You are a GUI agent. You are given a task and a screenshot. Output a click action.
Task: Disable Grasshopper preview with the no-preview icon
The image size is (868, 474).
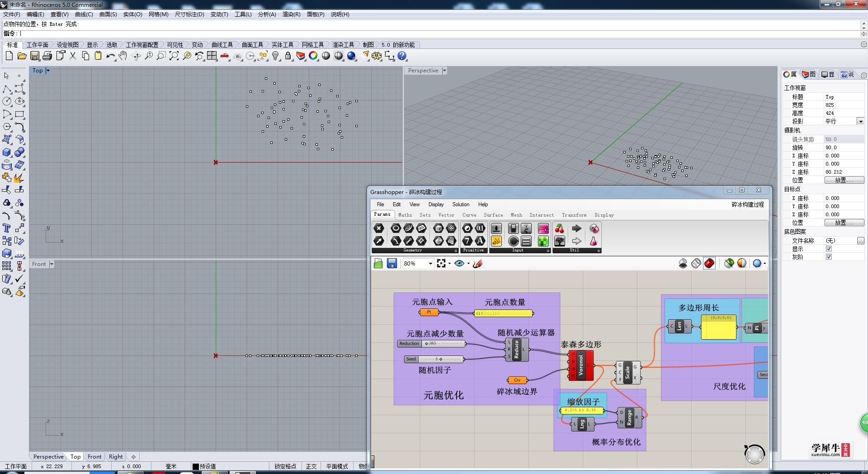[683, 263]
